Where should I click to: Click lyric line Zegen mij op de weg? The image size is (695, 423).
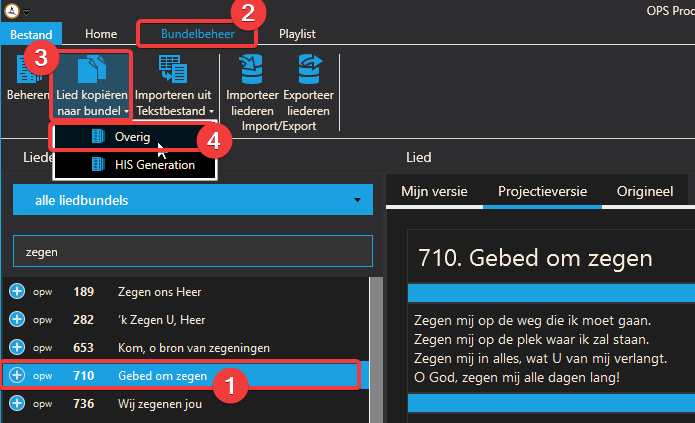click(x=532, y=320)
